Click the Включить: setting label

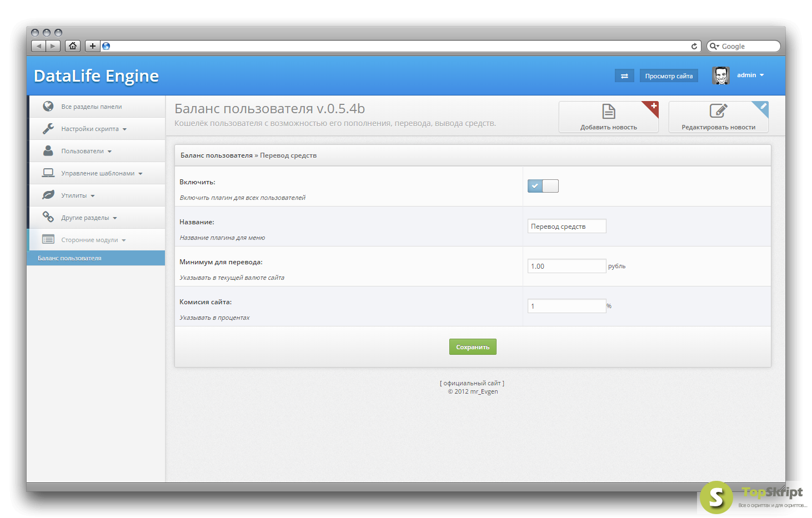coord(197,182)
